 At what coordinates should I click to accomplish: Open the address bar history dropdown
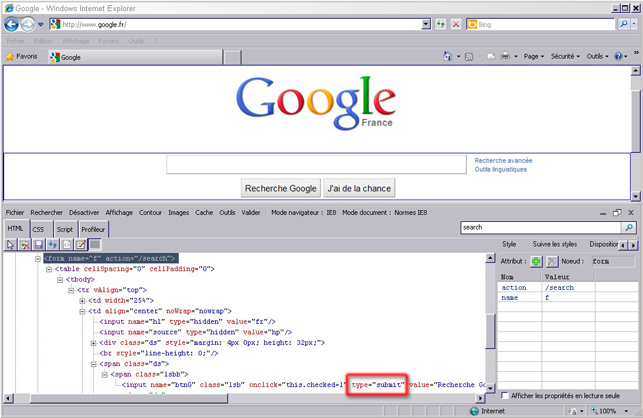pos(426,24)
